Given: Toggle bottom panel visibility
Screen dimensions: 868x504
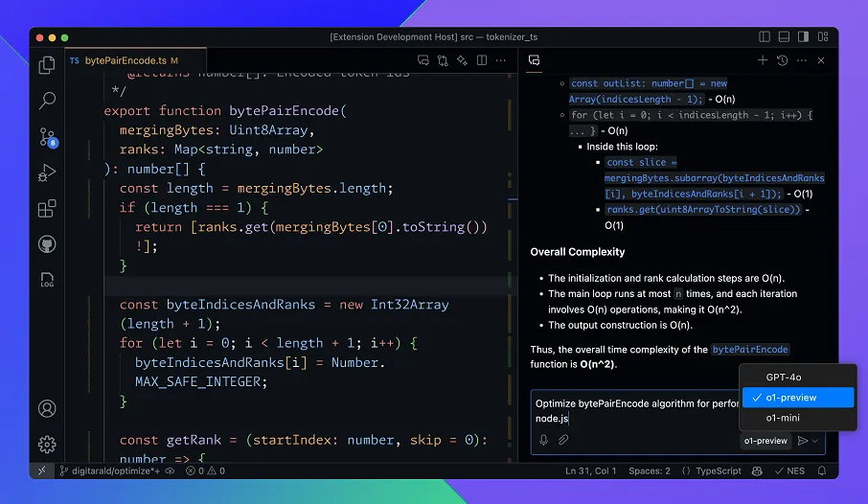Looking at the screenshot, I should pyautogui.click(x=784, y=37).
